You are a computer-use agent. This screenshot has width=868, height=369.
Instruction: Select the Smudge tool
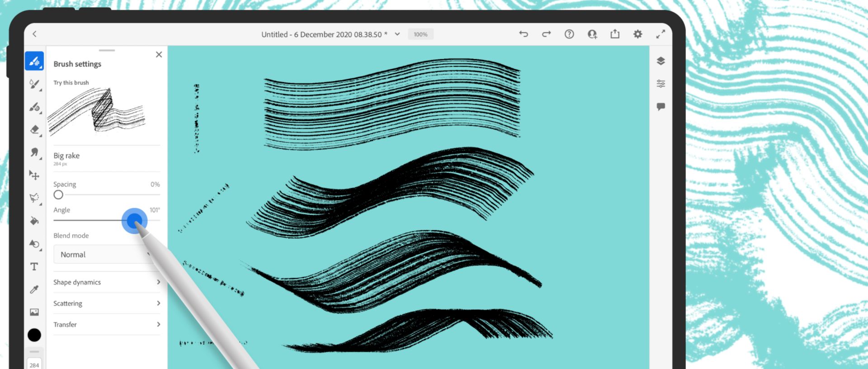(34, 152)
